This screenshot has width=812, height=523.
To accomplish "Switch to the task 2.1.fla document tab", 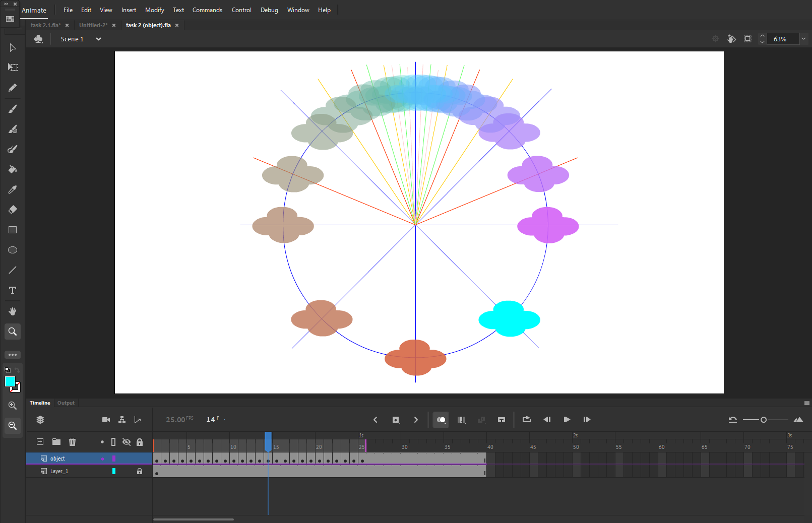I will point(46,25).
